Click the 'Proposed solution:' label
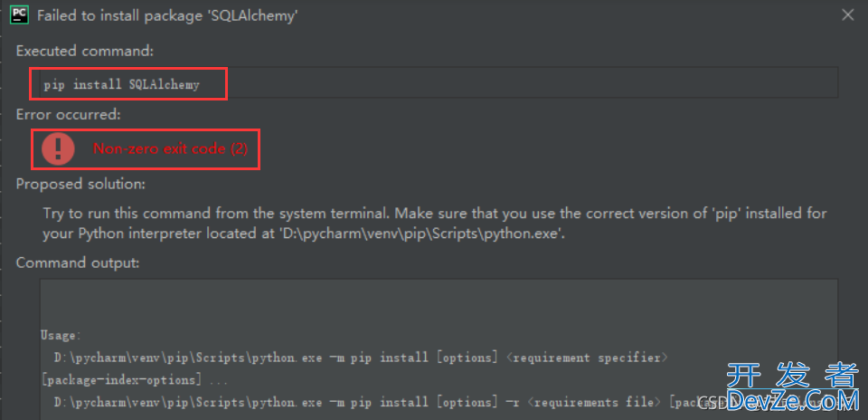The height and width of the screenshot is (420, 868). coord(80,184)
